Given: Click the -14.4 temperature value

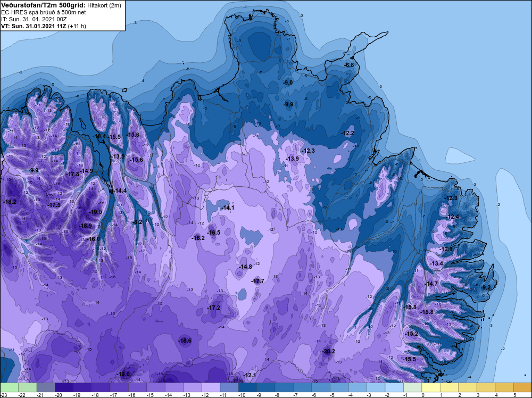Looking at the screenshot, I should (120, 190).
